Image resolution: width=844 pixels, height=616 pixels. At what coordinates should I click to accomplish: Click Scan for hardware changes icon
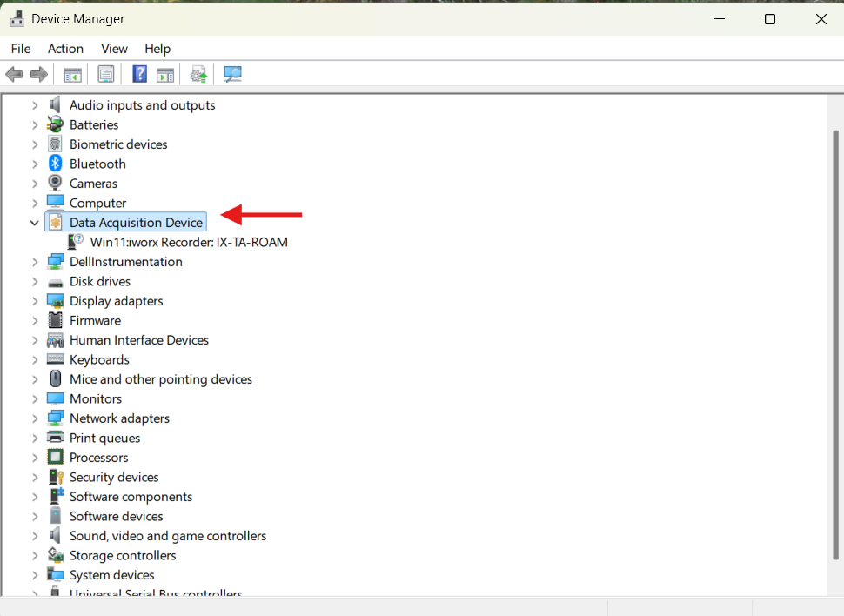click(x=232, y=75)
